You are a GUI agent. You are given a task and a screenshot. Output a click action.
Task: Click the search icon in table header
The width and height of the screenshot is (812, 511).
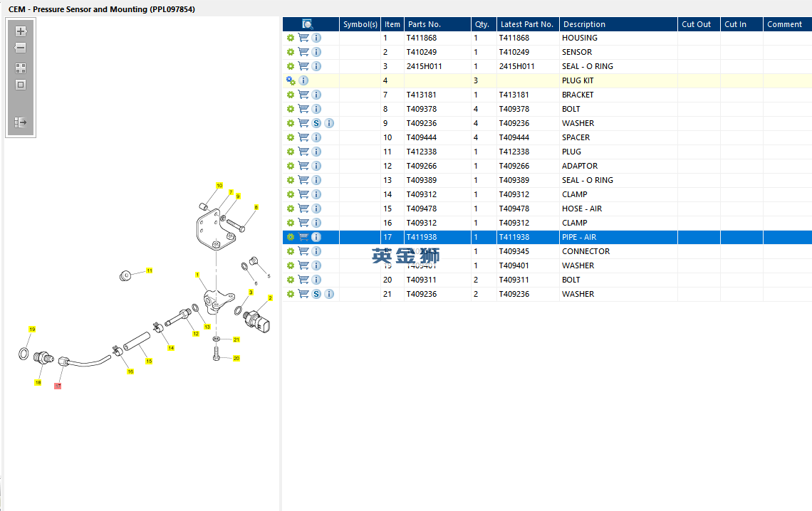(308, 24)
